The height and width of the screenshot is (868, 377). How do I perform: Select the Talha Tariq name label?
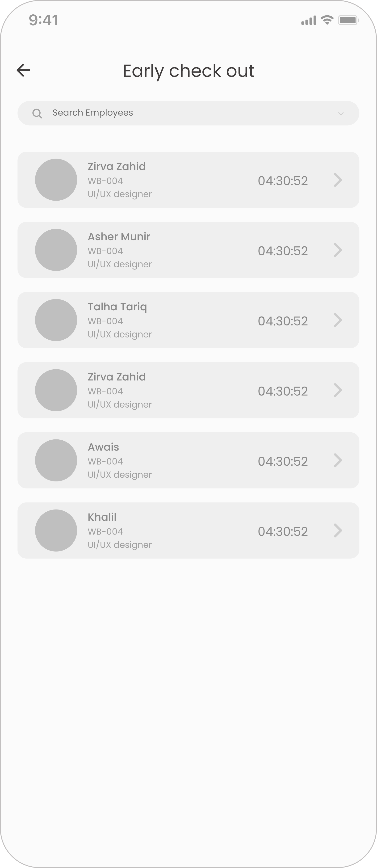click(x=117, y=307)
